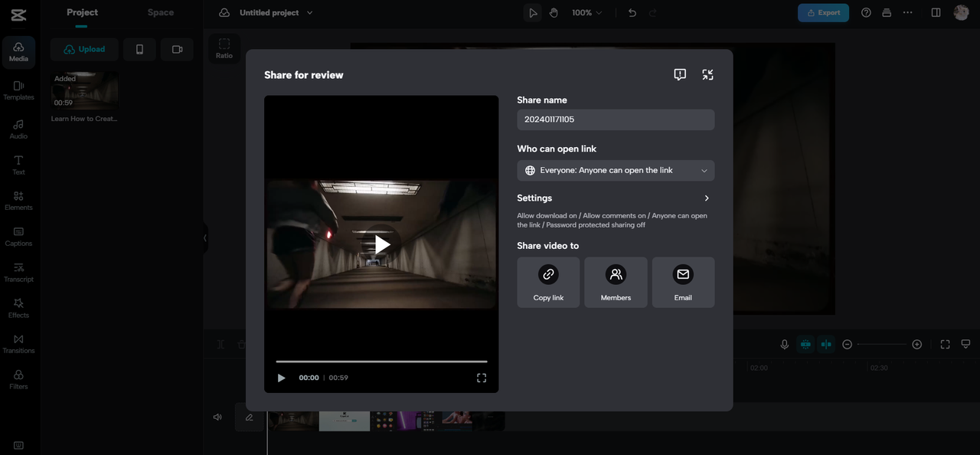980x455 pixels.
Task: Click the keyboard shortcuts icon in sidebar
Action: coord(18,445)
